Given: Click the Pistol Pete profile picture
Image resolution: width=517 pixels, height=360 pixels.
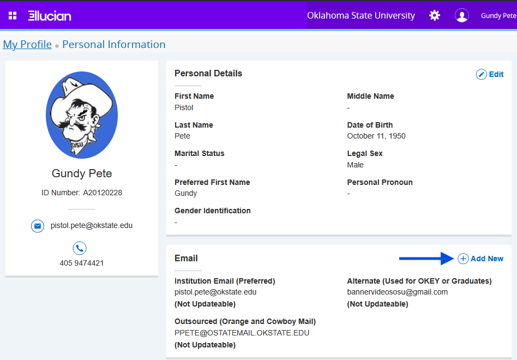Looking at the screenshot, I should click(82, 115).
